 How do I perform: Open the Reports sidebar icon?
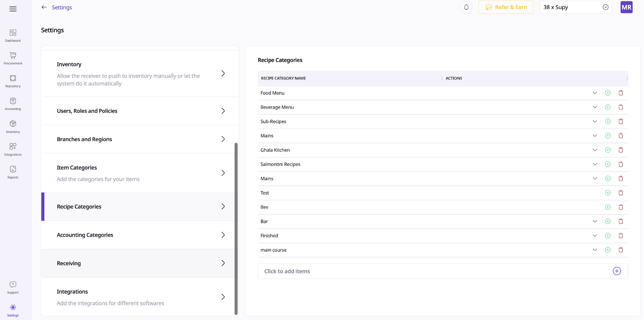tap(13, 172)
